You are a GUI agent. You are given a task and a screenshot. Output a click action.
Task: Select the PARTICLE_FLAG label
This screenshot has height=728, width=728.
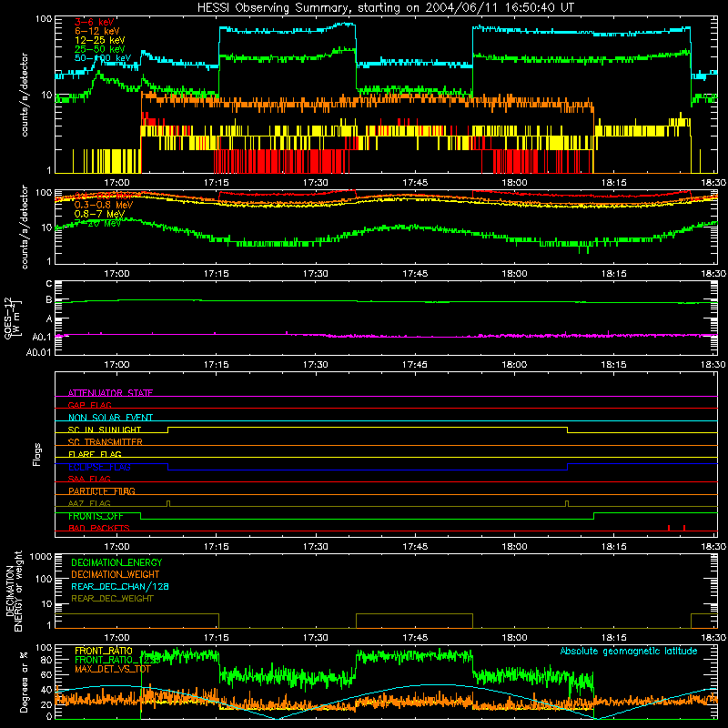click(102, 491)
